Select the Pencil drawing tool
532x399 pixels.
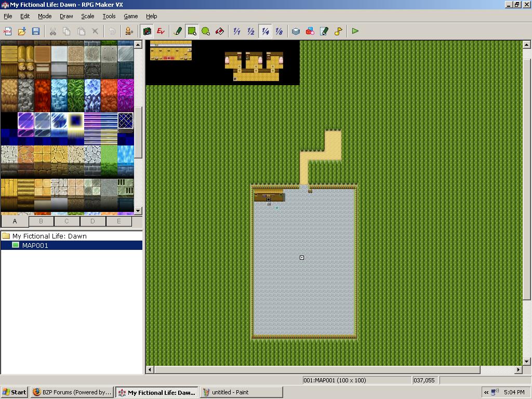point(177,31)
